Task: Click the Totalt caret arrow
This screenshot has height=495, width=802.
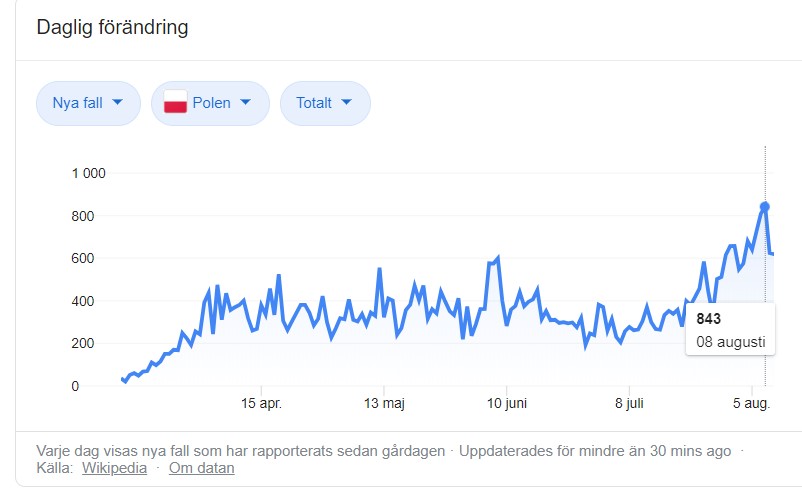Action: click(x=347, y=103)
